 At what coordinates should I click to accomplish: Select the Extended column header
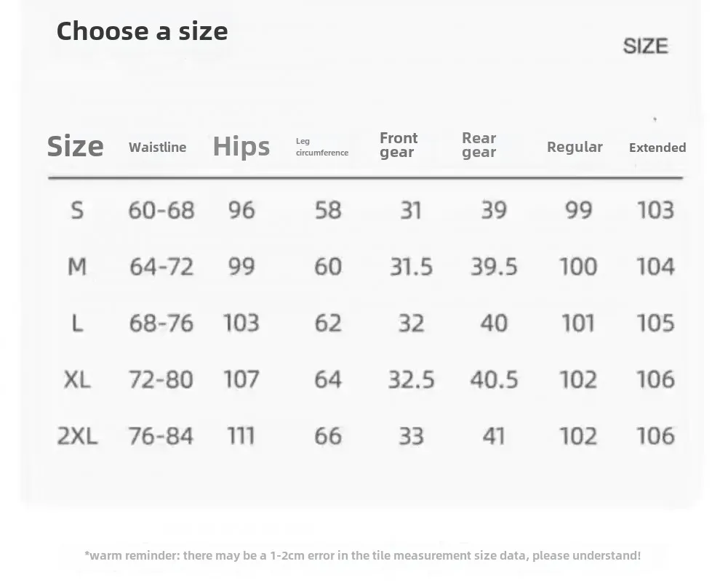click(x=657, y=148)
